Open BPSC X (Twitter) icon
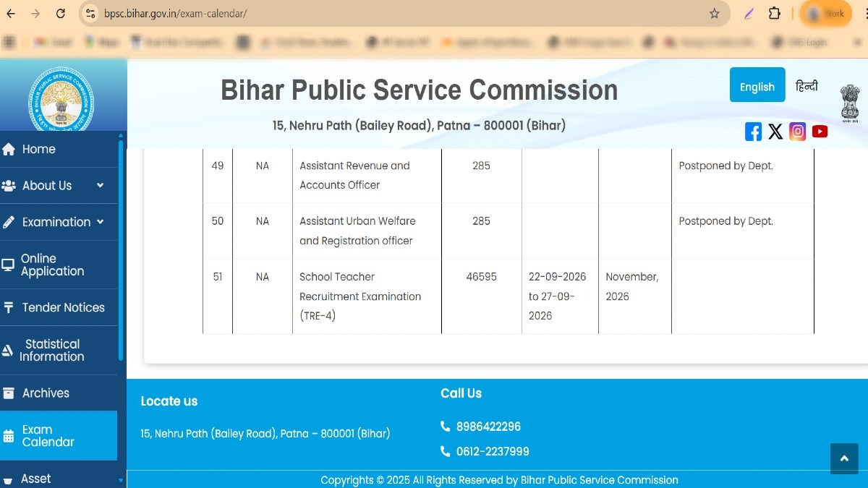The image size is (868, 488). pyautogui.click(x=775, y=132)
